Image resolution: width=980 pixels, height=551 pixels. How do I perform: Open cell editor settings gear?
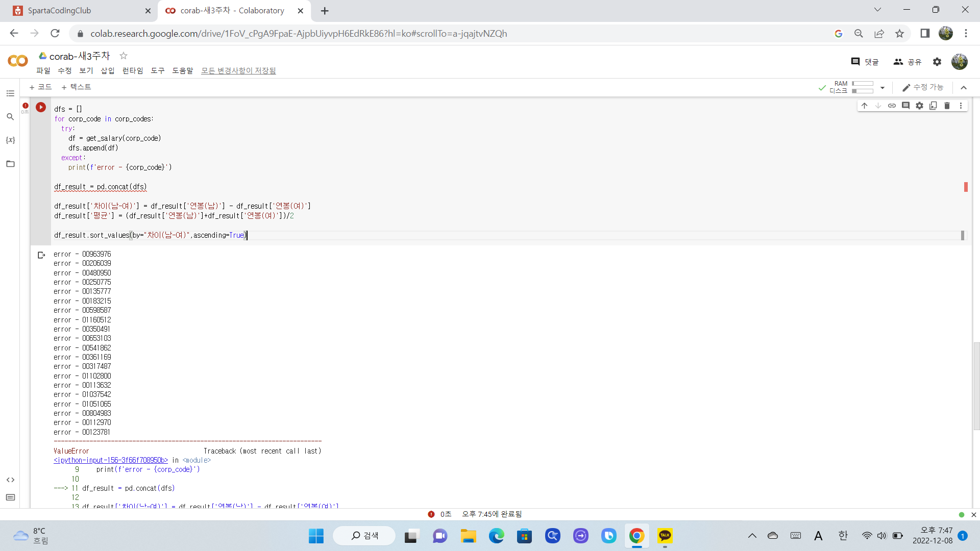pos(919,106)
